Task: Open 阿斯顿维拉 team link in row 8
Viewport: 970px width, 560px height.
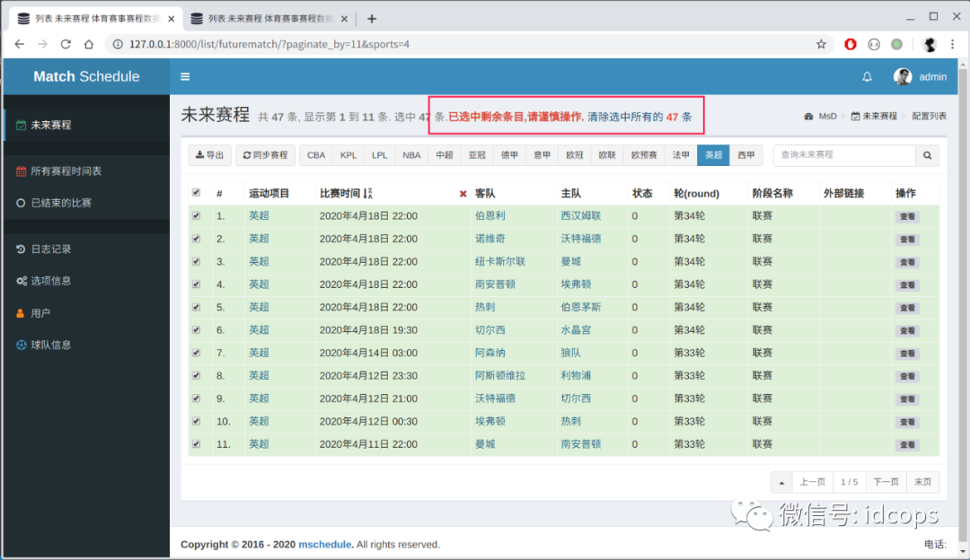Action: tap(500, 376)
